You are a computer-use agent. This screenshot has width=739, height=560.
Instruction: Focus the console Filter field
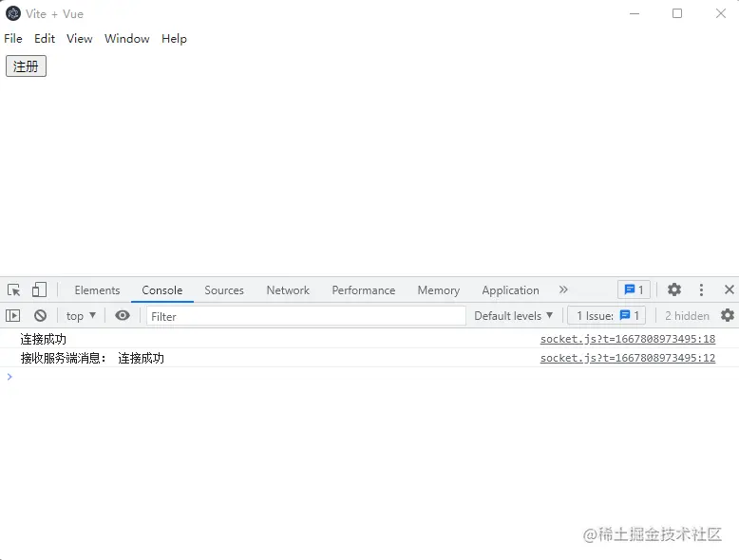(306, 316)
